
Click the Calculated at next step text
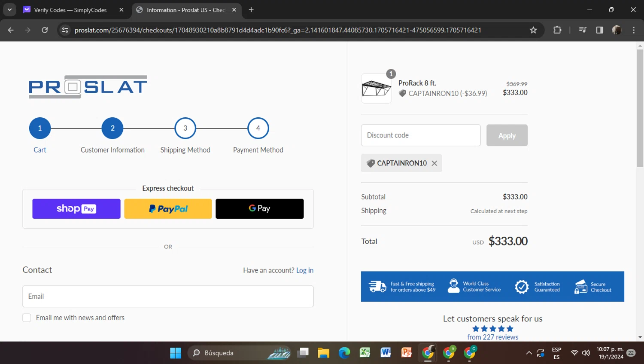(x=499, y=211)
